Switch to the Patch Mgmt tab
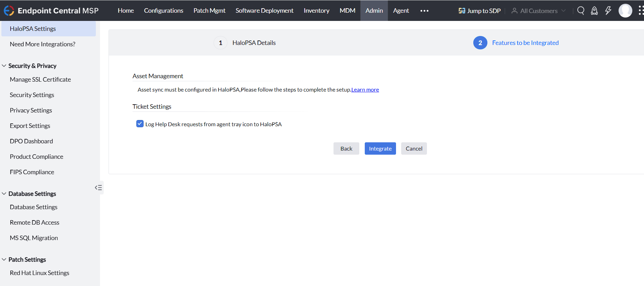 [x=210, y=11]
